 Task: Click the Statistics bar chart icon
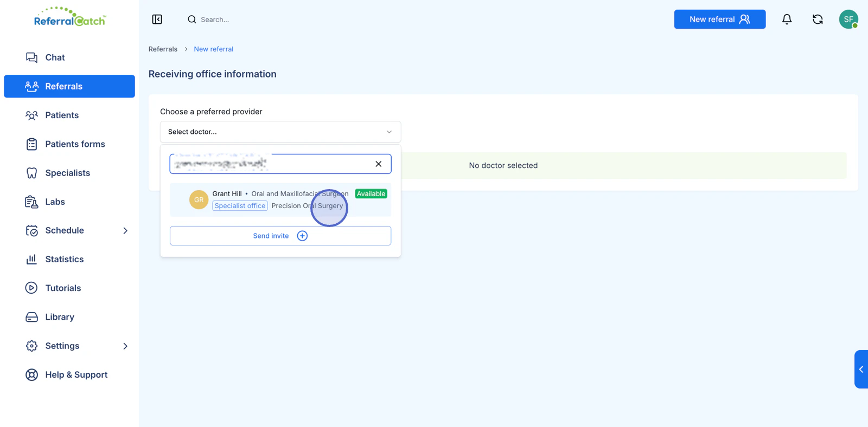point(31,259)
